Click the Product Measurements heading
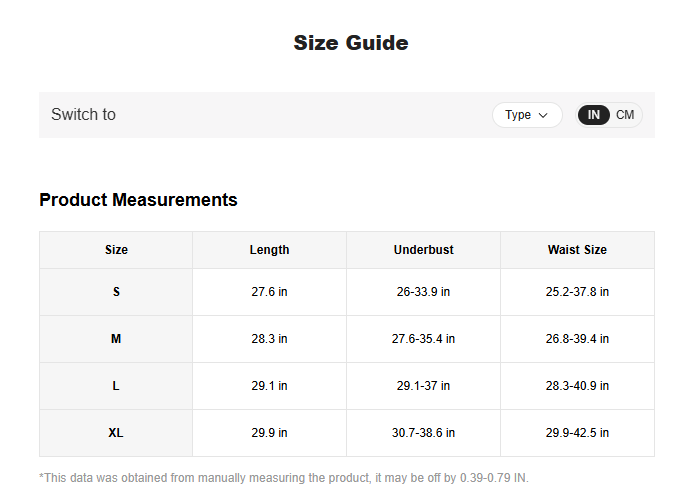The width and height of the screenshot is (686, 495). [138, 200]
